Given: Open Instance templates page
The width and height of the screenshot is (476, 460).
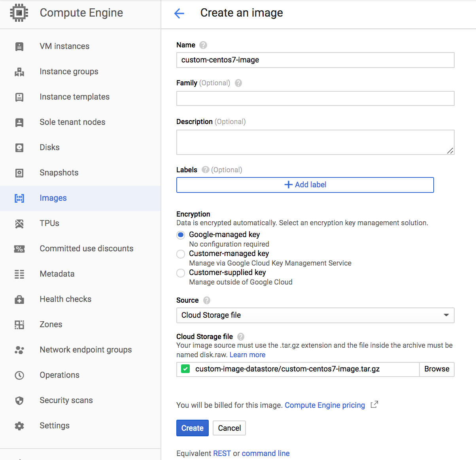Looking at the screenshot, I should (74, 97).
